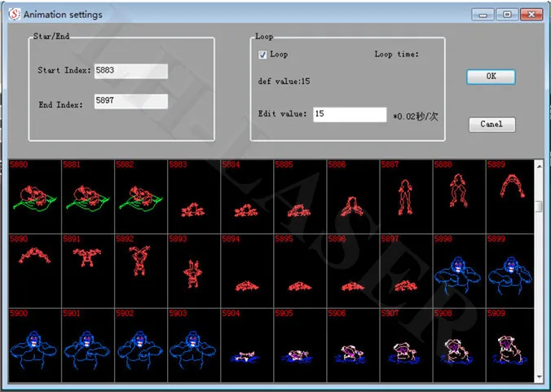The width and height of the screenshot is (551, 392).
Task: Select hippo frame 5906
Action: pyautogui.click(x=354, y=346)
